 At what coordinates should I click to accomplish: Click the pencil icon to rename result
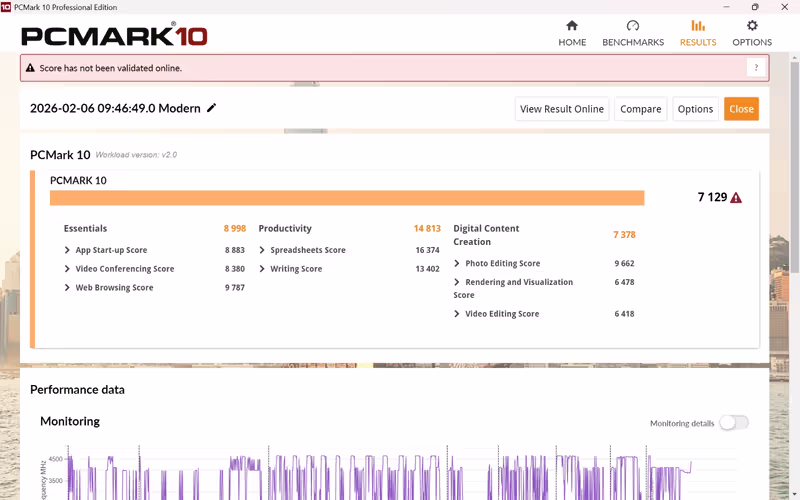click(212, 108)
